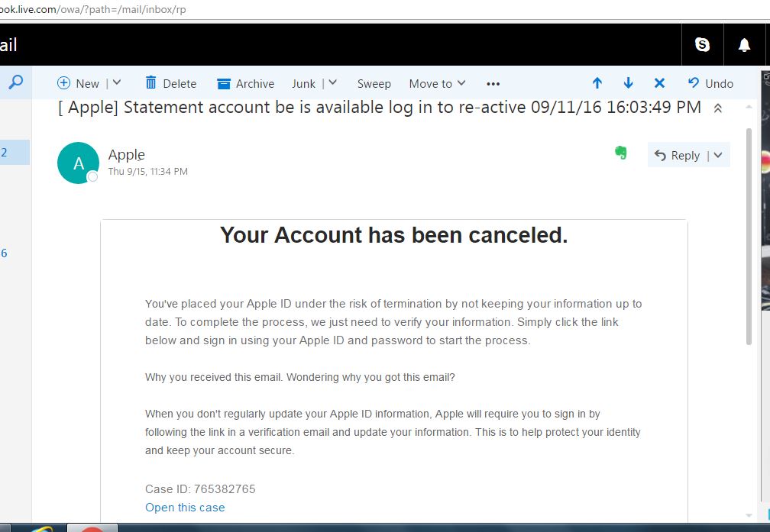The height and width of the screenshot is (532, 770).
Task: Collapse the message header double chevron
Action: coord(717,108)
